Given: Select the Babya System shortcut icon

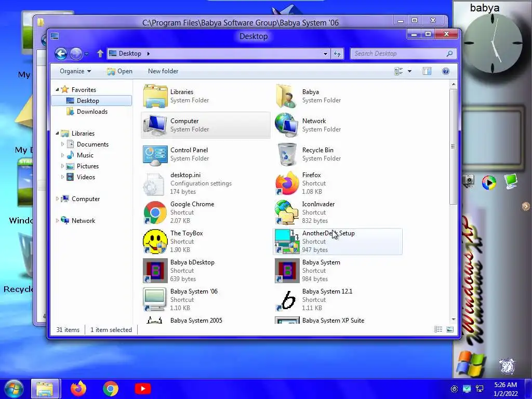Looking at the screenshot, I should pos(287,271).
